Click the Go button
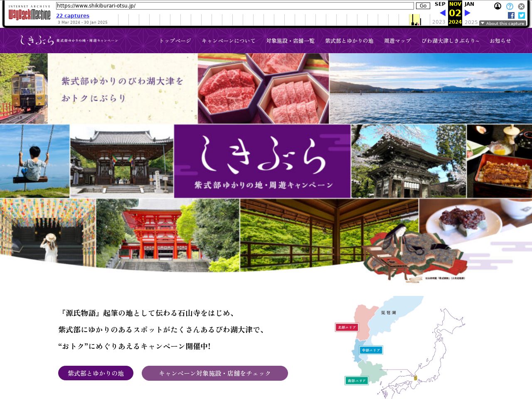 pyautogui.click(x=423, y=6)
